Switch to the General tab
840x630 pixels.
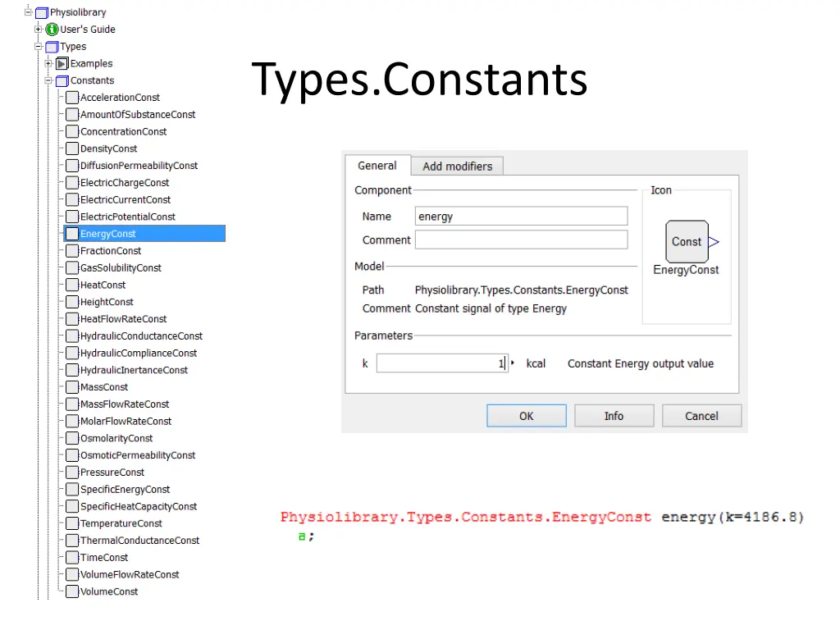point(377,166)
